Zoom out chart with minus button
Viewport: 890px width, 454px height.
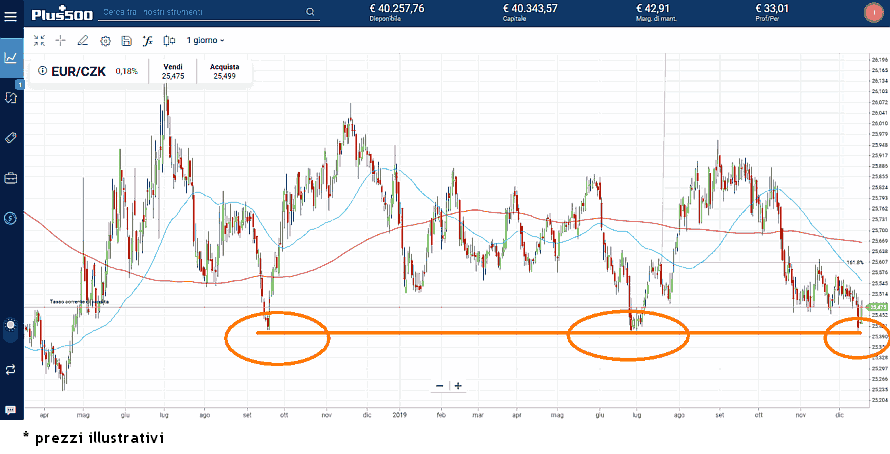tap(440, 386)
